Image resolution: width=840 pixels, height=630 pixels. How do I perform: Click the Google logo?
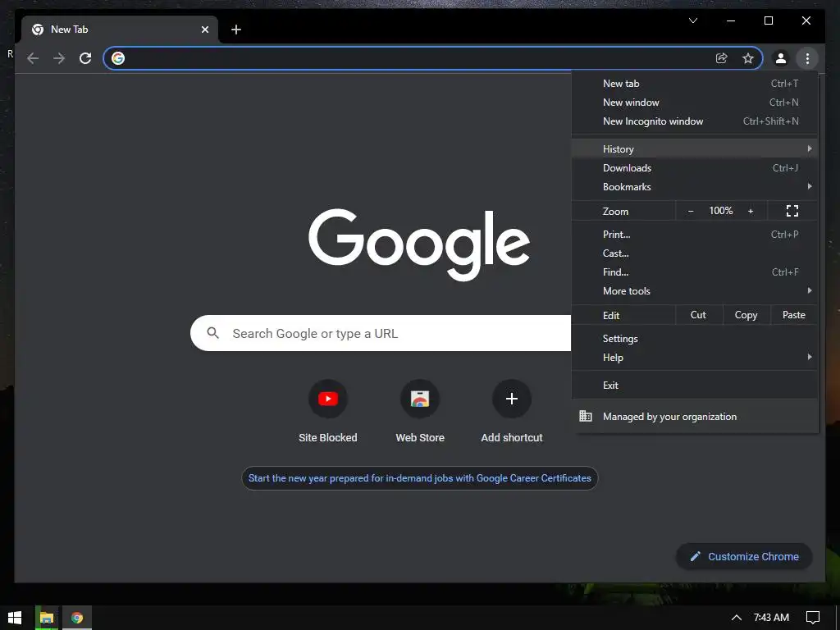419,244
